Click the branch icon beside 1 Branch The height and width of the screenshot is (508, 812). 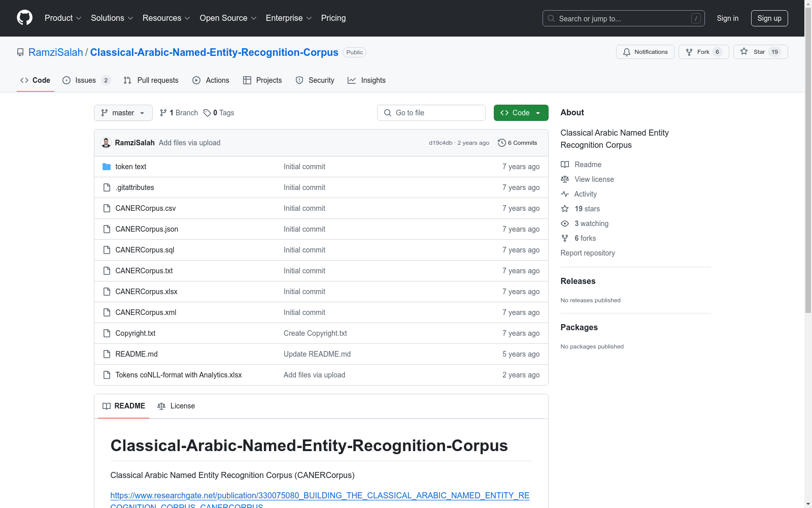coord(163,113)
